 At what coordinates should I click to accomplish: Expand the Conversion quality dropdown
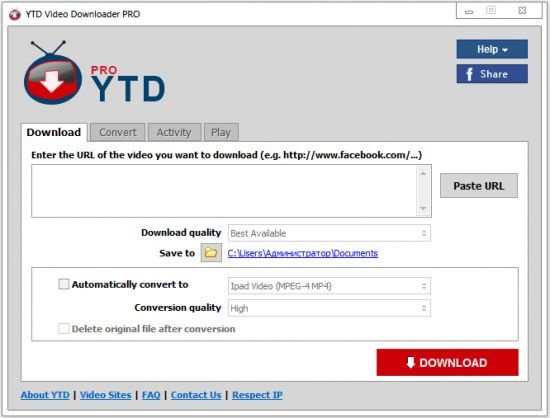329,308
